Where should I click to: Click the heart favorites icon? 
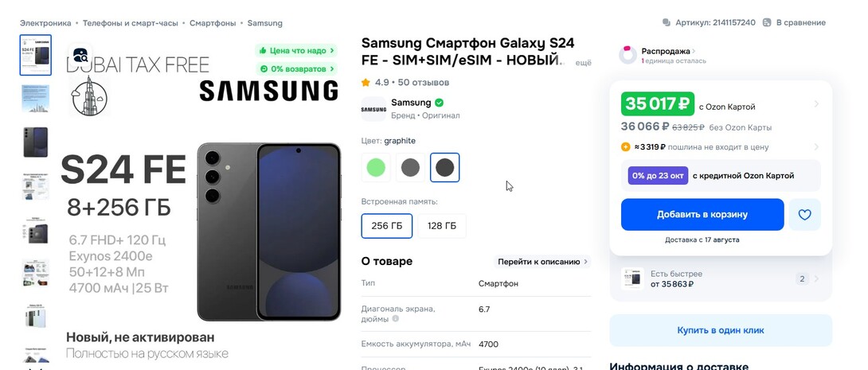pyautogui.click(x=804, y=215)
